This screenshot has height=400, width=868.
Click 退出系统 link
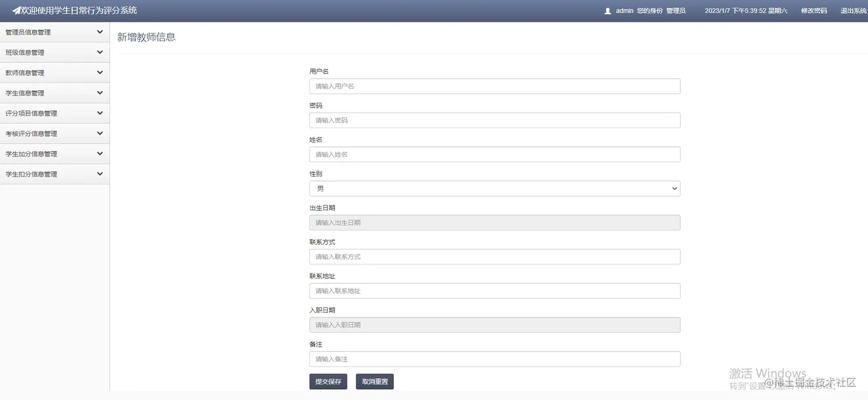(x=854, y=11)
